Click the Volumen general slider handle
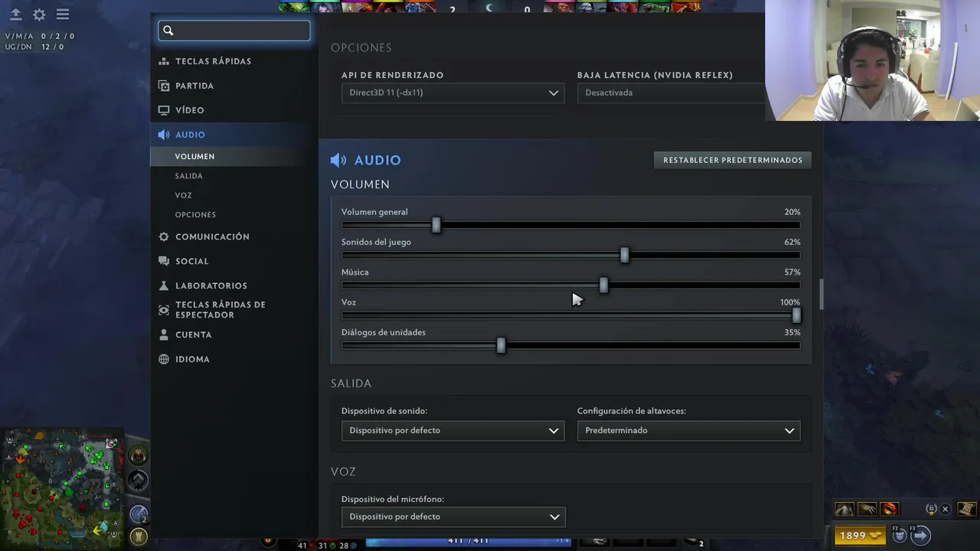Viewport: 980px width, 551px height. pos(436,225)
